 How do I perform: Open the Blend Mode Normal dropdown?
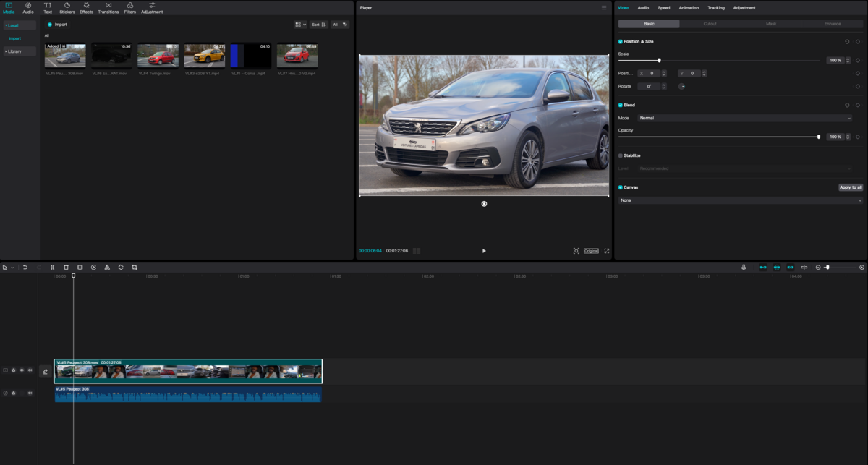[744, 118]
